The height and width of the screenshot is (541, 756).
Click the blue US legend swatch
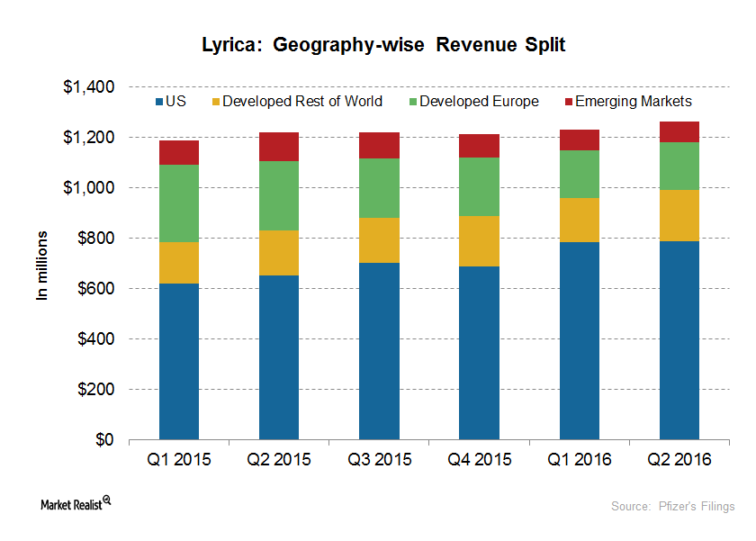click(159, 102)
